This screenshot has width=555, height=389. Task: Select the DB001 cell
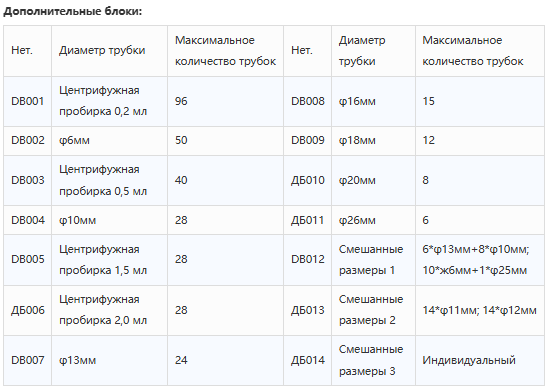(28, 101)
